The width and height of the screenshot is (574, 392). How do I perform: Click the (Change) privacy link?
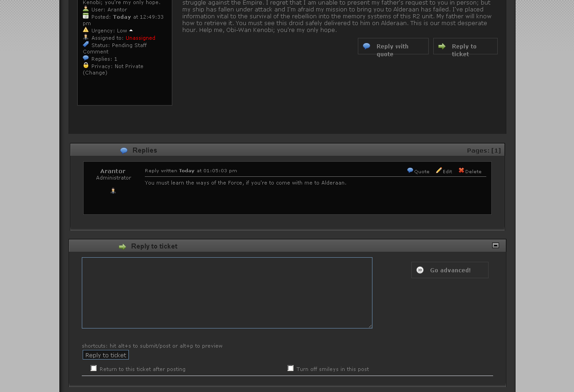pyautogui.click(x=95, y=73)
